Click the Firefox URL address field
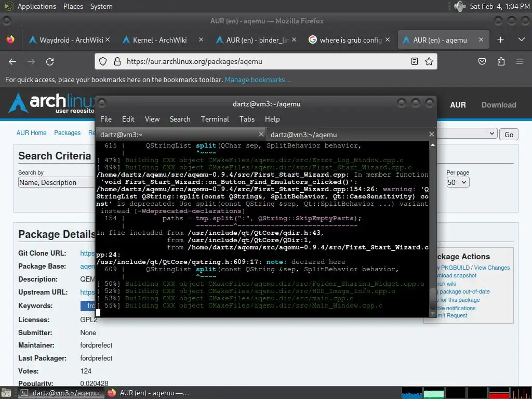Viewport: 532px width, 399px height. coord(266,61)
